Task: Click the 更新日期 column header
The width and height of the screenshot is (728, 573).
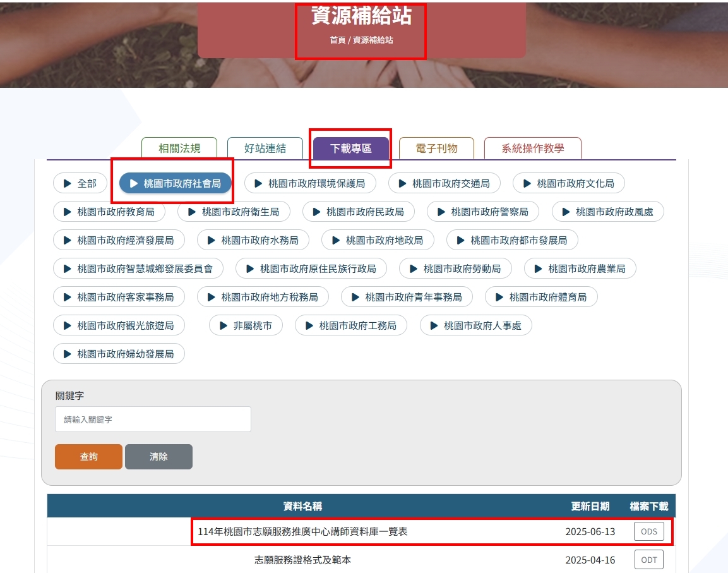Action: (x=590, y=506)
